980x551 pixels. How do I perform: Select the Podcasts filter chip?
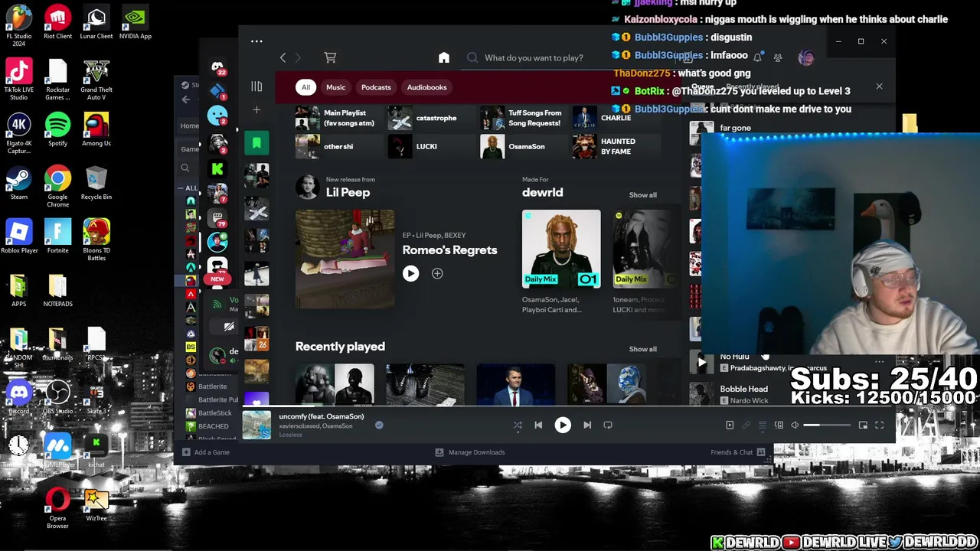376,87
